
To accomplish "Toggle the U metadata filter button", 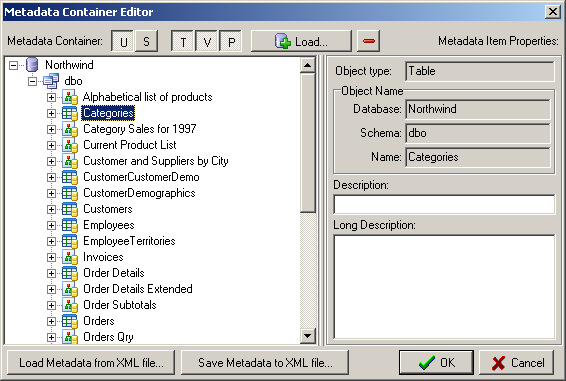I will [x=123, y=41].
